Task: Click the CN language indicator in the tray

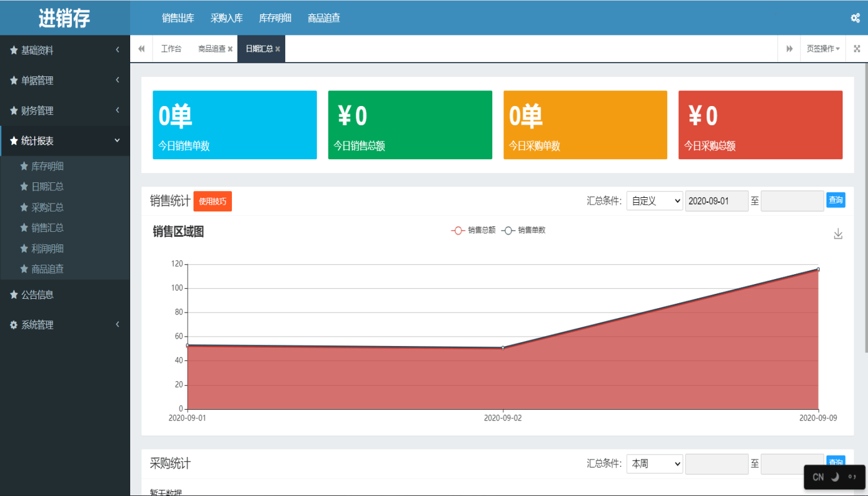Action: [817, 477]
